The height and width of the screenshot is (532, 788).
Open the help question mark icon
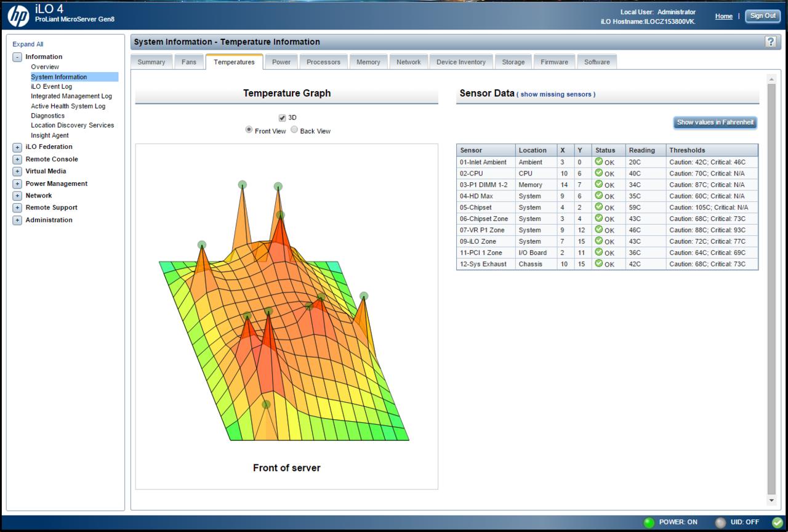pos(770,42)
